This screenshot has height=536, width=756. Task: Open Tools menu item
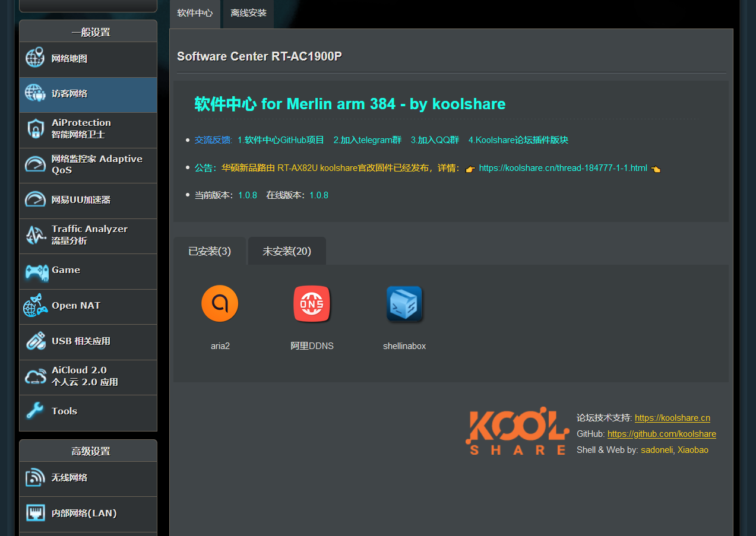point(88,412)
